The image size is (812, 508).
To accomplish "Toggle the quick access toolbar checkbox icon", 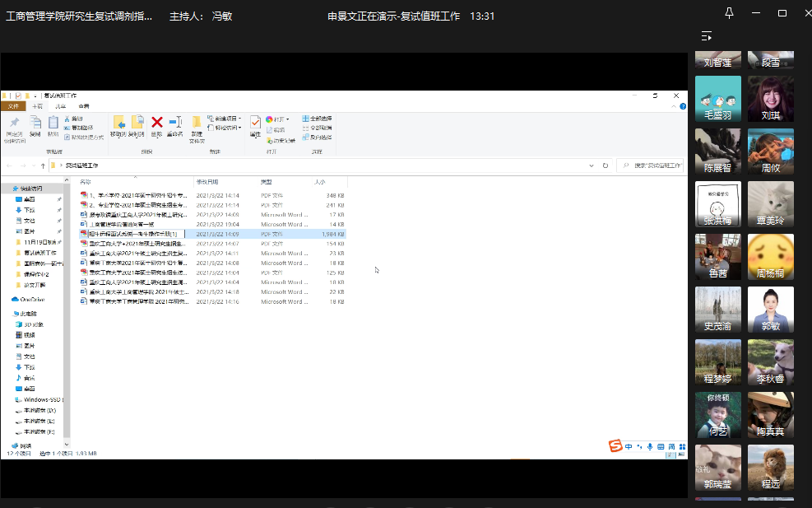I will click(x=18, y=96).
